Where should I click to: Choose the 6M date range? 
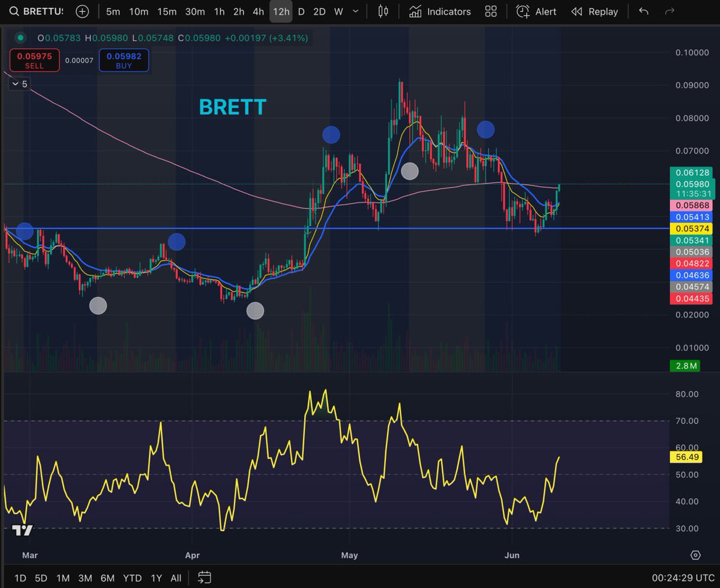coord(107,578)
